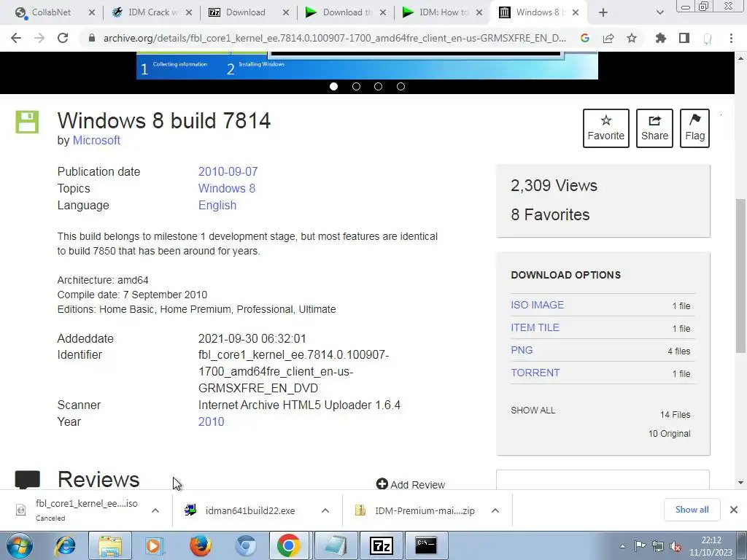The height and width of the screenshot is (560, 747).
Task: Click the muted volume tray icon
Action: pyautogui.click(x=675, y=546)
